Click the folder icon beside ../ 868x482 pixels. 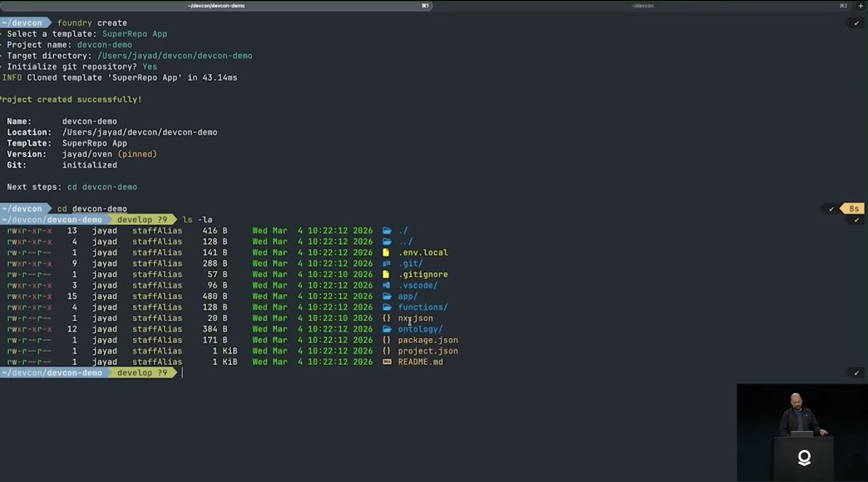tap(387, 242)
